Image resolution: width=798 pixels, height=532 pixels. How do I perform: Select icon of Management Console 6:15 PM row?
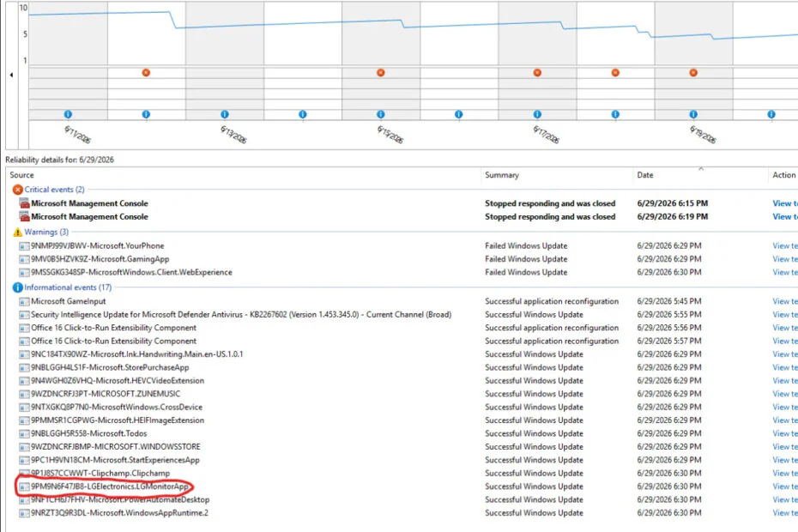coord(24,203)
